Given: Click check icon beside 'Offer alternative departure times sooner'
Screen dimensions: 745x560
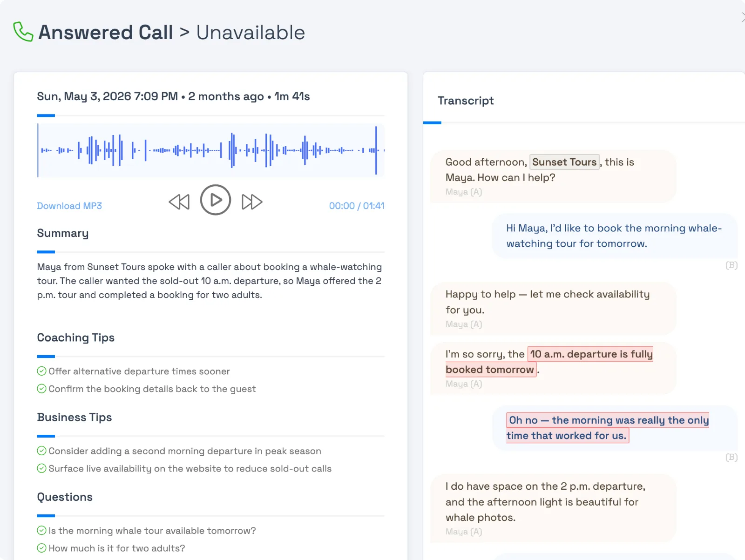Looking at the screenshot, I should tap(41, 371).
